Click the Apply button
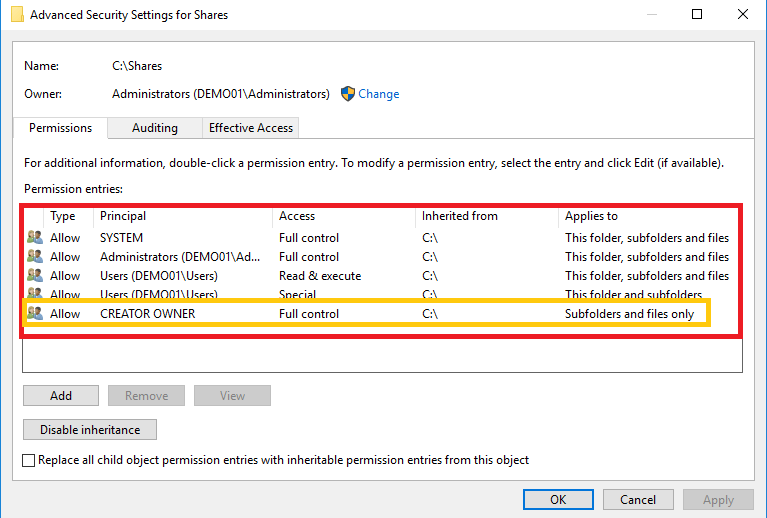The height and width of the screenshot is (518, 767). [718, 499]
